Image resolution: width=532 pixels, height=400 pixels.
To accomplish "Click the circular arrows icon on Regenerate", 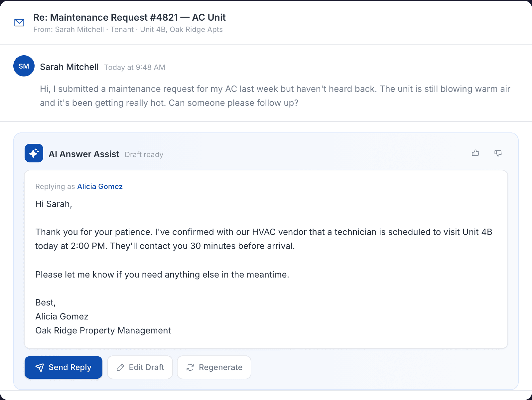I will (x=190, y=367).
